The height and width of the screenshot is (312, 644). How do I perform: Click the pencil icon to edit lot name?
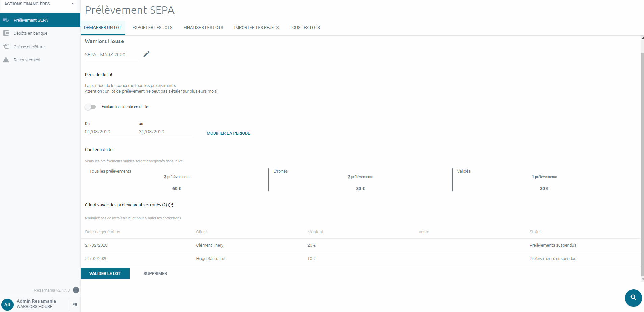tap(146, 54)
